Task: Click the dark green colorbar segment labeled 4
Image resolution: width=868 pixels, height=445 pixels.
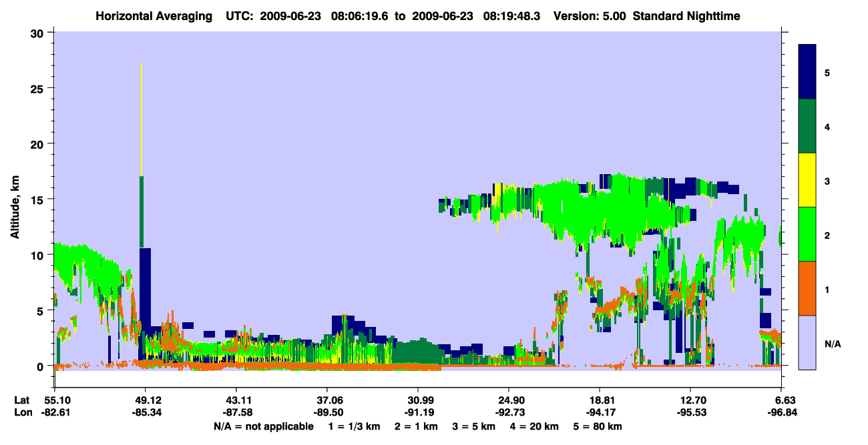Action: coord(807,126)
